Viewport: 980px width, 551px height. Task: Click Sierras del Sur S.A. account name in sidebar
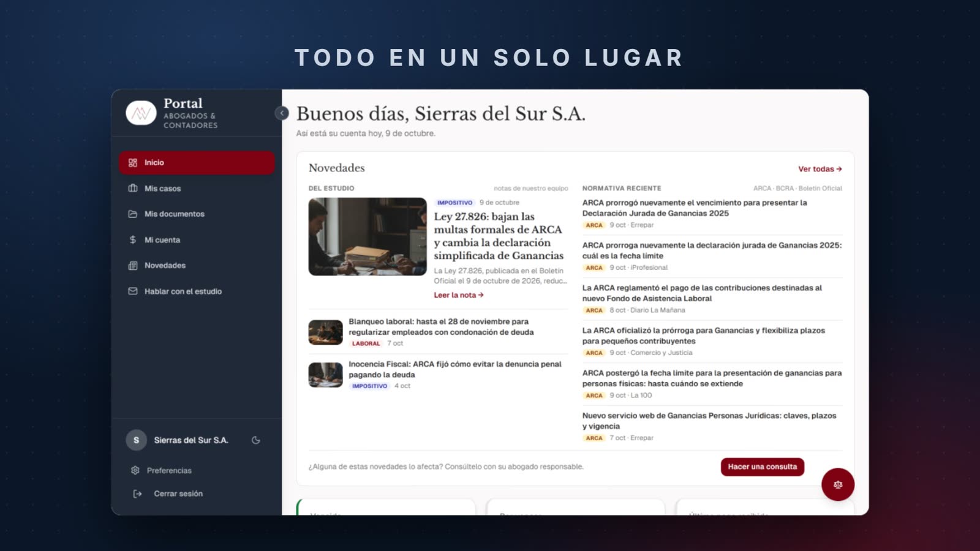191,440
